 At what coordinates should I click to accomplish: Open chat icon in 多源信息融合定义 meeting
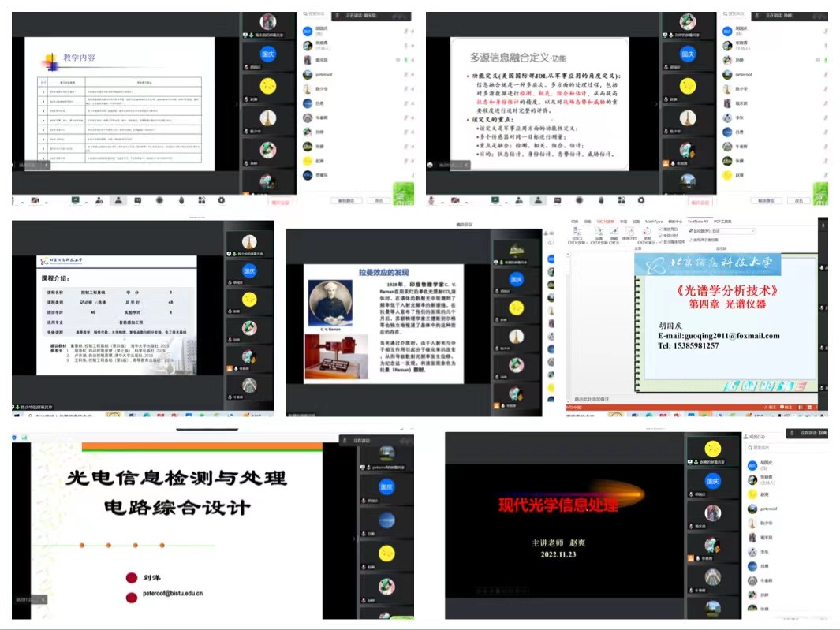[557, 200]
